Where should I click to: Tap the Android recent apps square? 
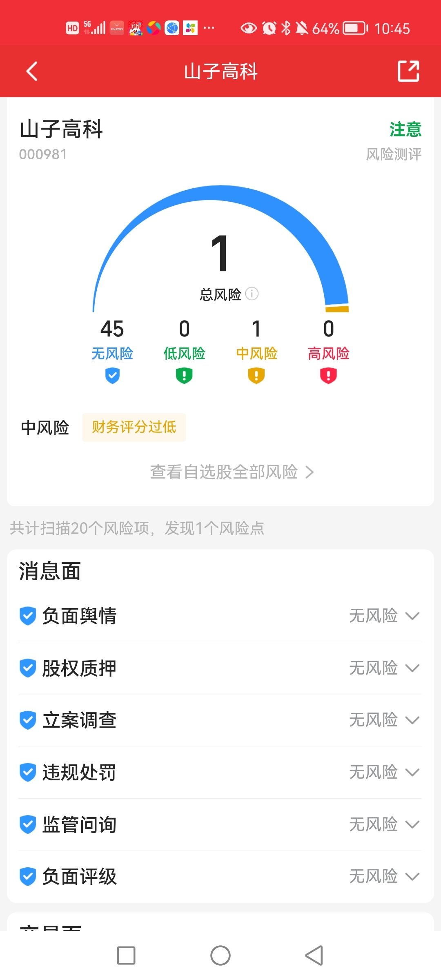coord(126,955)
